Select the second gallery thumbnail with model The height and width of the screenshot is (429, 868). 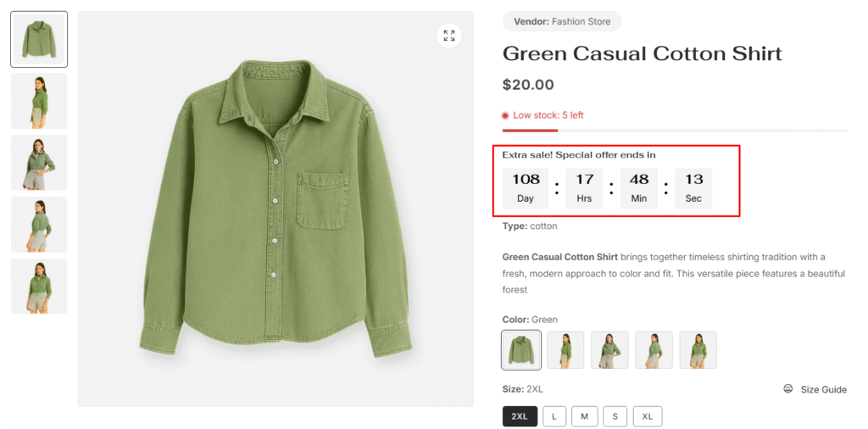[x=39, y=101]
